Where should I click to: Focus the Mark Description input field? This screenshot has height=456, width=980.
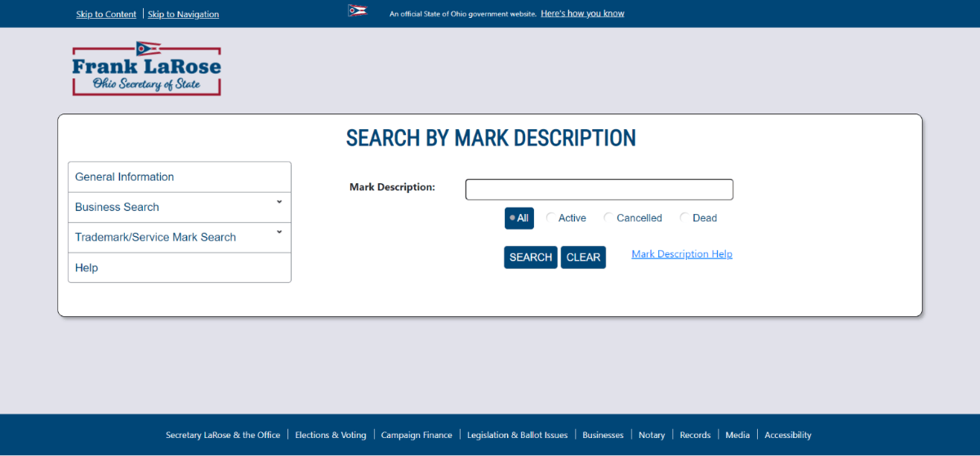[599, 190]
